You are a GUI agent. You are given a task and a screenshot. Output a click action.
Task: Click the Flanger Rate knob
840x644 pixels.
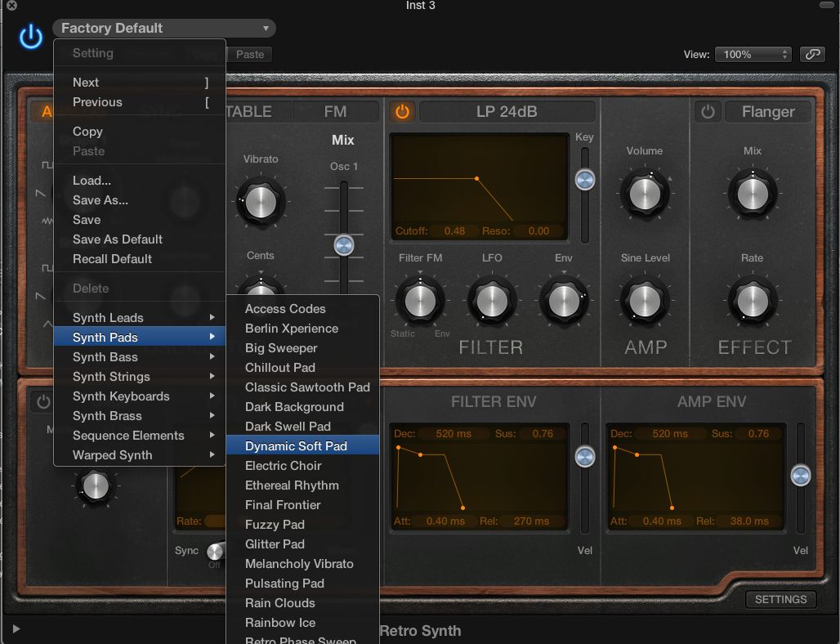(x=752, y=301)
